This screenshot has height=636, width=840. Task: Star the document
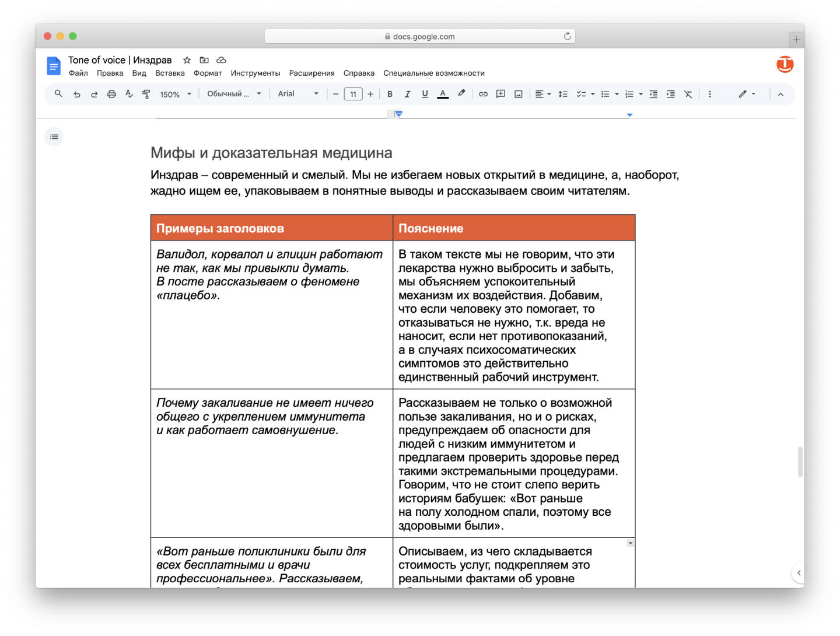pos(187,60)
